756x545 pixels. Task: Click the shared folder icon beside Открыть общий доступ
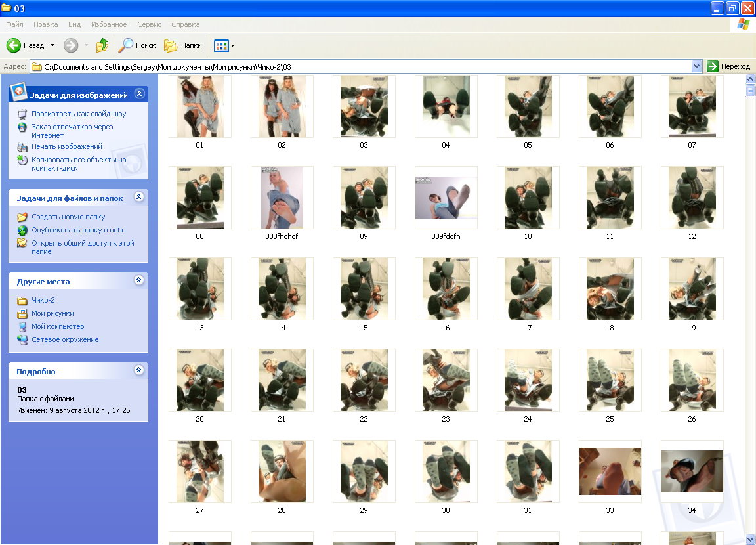pyautogui.click(x=22, y=243)
